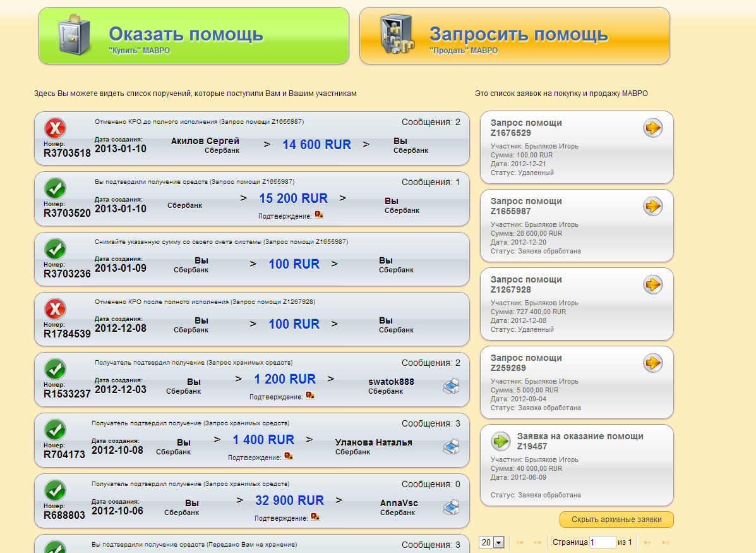Click orange arrow icon on request Z1676529
The height and width of the screenshot is (553, 756).
pyautogui.click(x=653, y=128)
